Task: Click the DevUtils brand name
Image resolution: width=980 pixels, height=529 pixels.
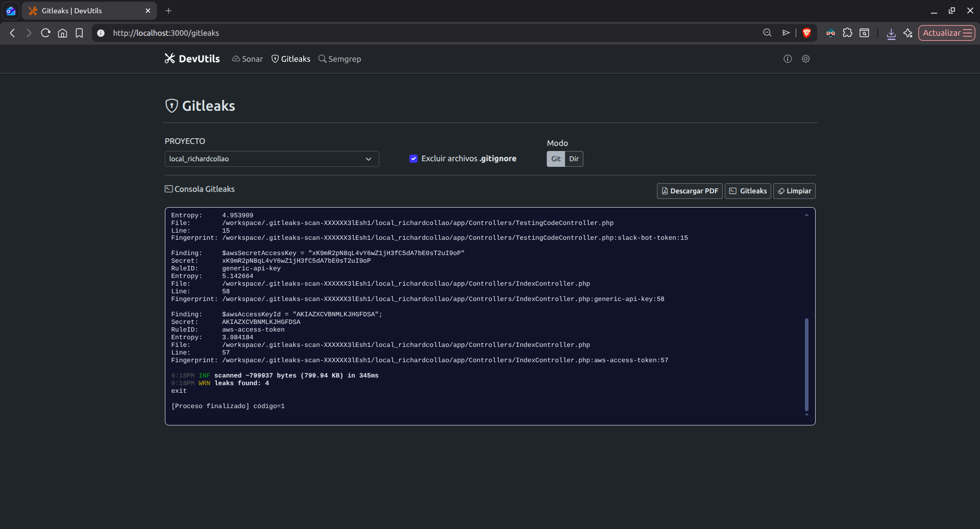Action: [199, 59]
